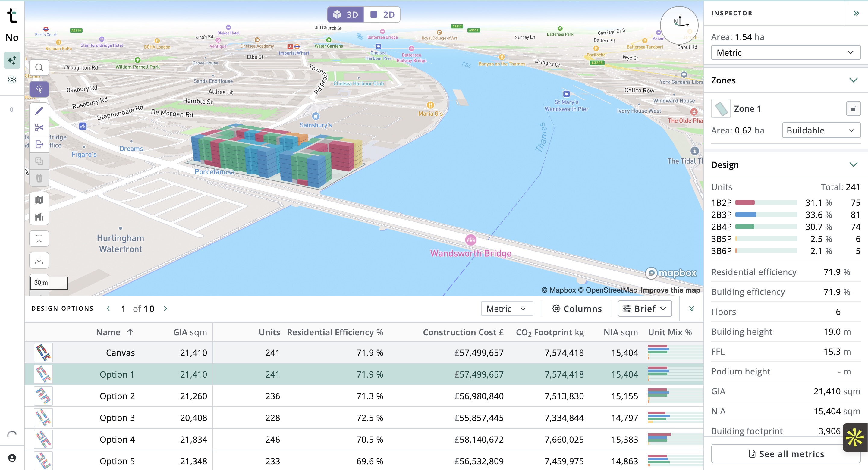Collapse the Design section
The height and width of the screenshot is (470, 868).
853,164
